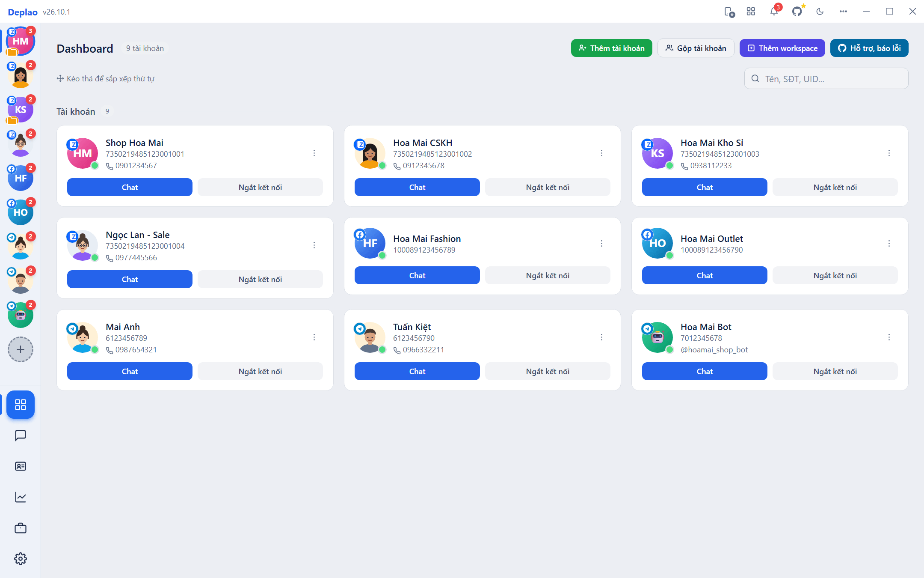Open Chat for Ngọc Lan - Sale
924x578 pixels.
click(130, 279)
